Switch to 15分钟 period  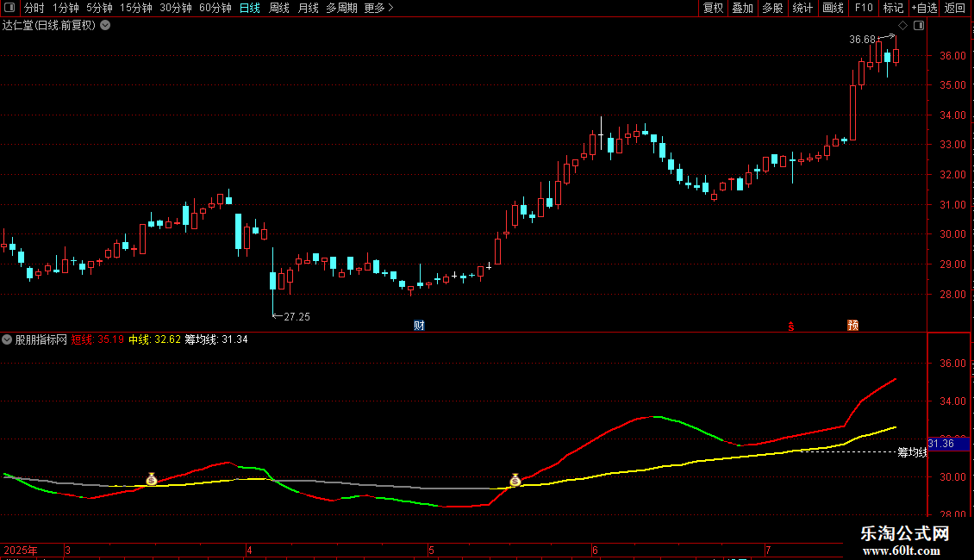[136, 8]
